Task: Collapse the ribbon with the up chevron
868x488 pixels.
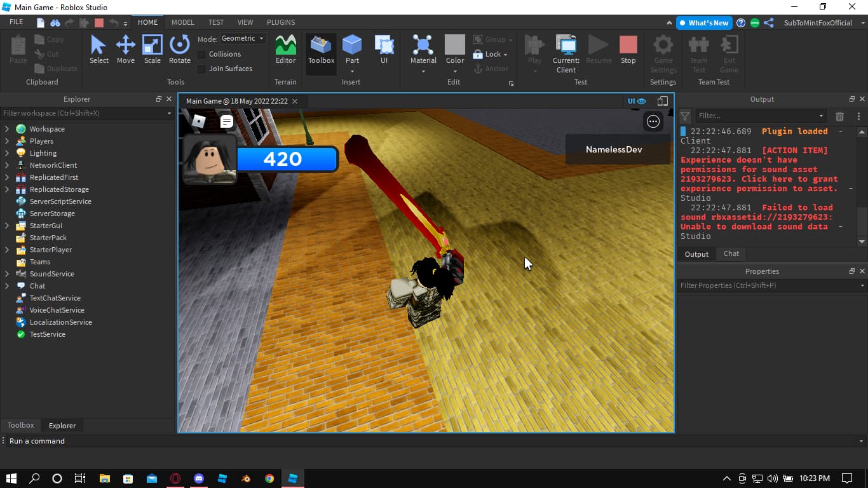Action: 669,23
